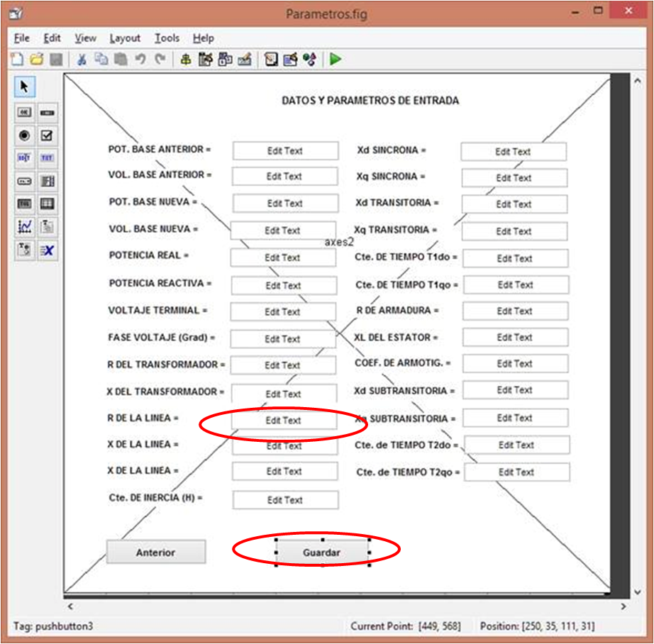654x644 pixels.
Task: Select Edit Text field for XL DEL ESTATOR
Action: coord(515,338)
